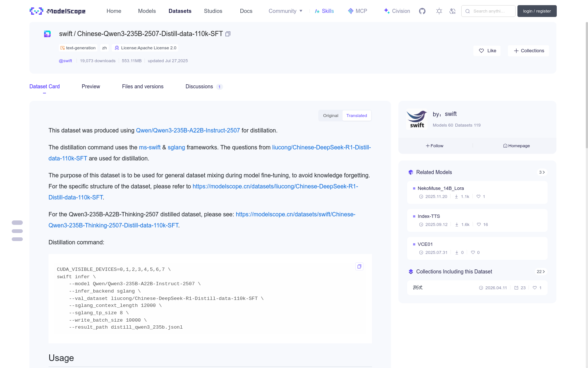Open the @swift author link

(x=65, y=61)
